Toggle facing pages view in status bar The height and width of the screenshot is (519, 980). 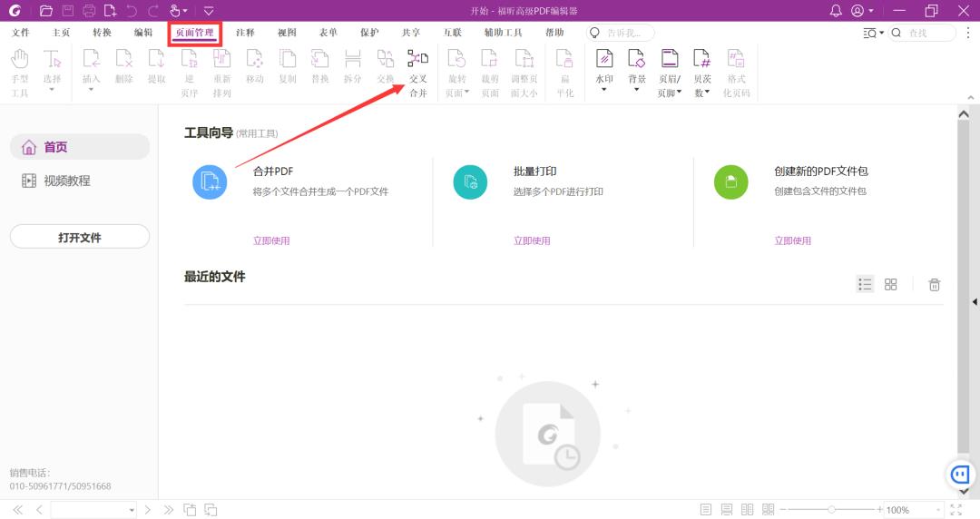click(x=747, y=510)
